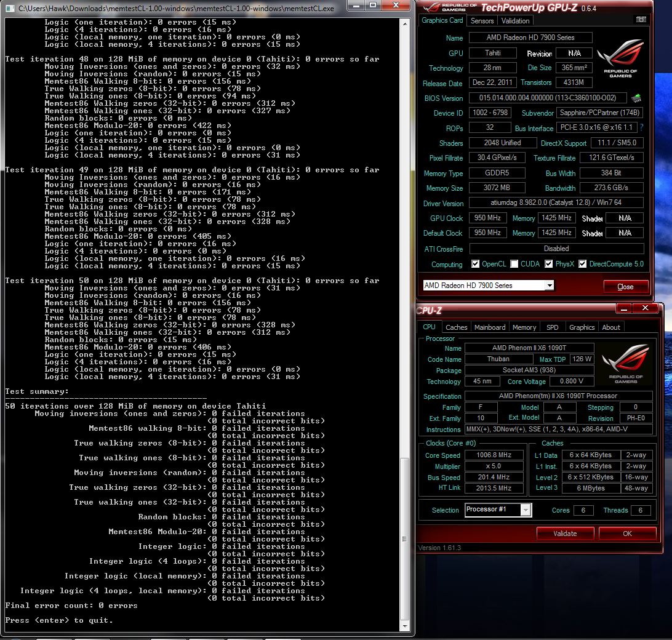Click the BIOS save chip icon in GPU-Z
Viewport: 672px width, 640px height.
pyautogui.click(x=636, y=98)
